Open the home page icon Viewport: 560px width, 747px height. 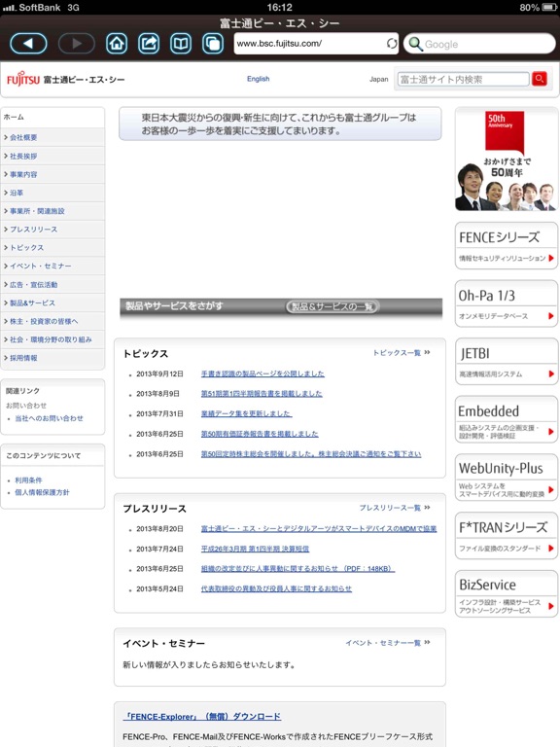(117, 44)
